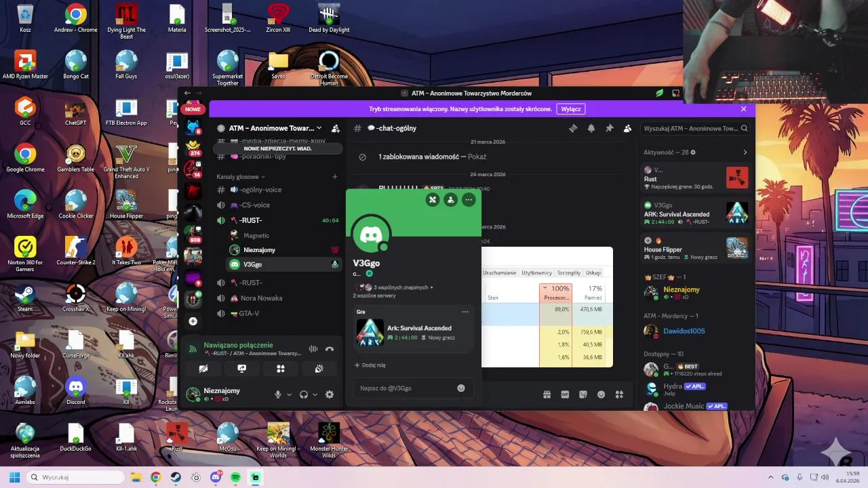Toggle noise suppression waveform icon
The height and width of the screenshot is (488, 868).
coord(313,349)
